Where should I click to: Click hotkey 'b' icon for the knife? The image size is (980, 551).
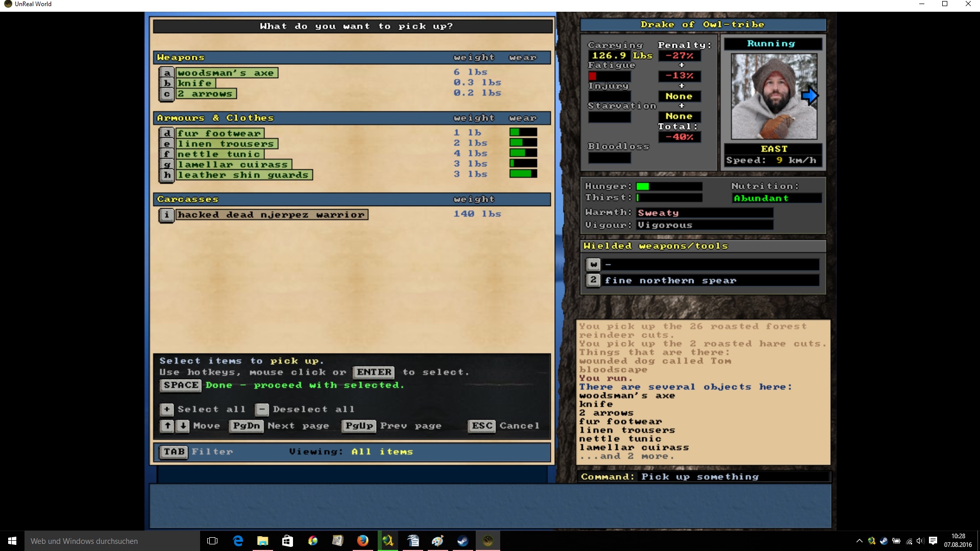pos(167,83)
